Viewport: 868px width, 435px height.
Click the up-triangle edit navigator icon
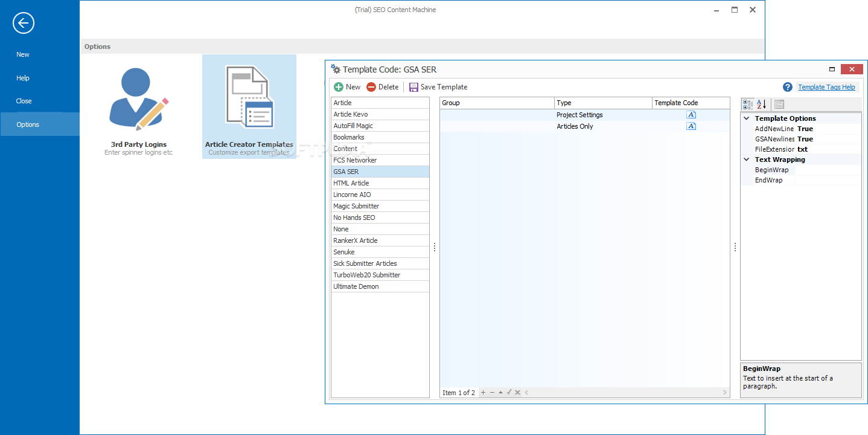tap(500, 393)
